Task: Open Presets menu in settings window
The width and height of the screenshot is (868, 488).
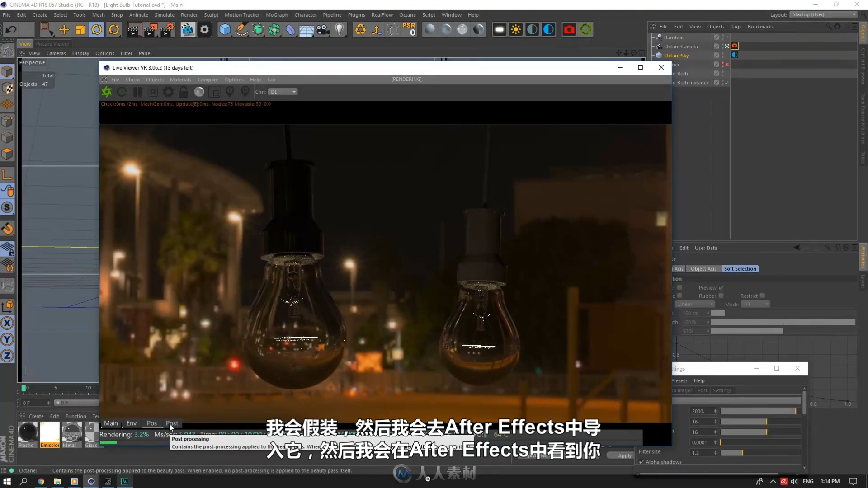Action: pos(679,380)
